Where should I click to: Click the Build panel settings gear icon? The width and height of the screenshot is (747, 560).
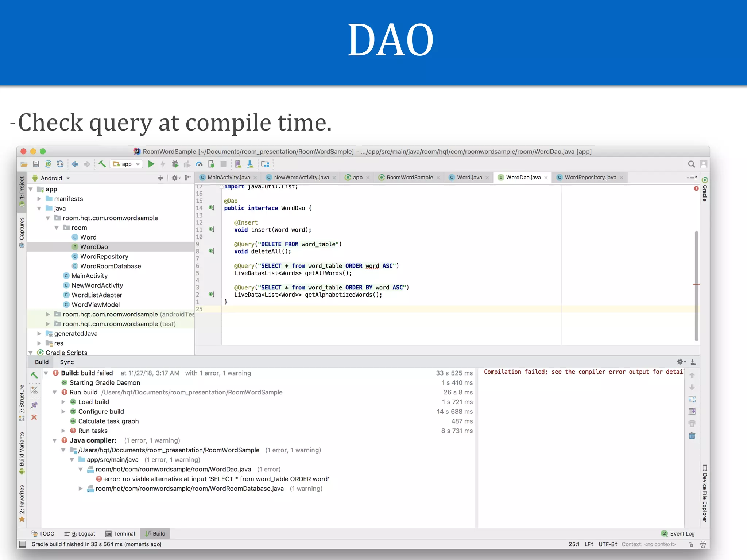pyautogui.click(x=681, y=362)
